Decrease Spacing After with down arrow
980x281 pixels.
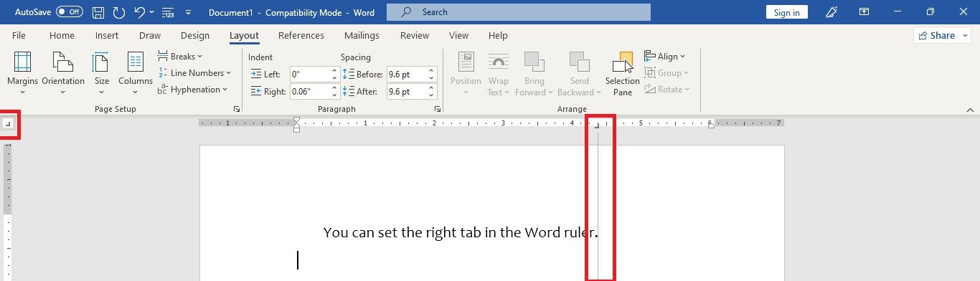[x=431, y=95]
